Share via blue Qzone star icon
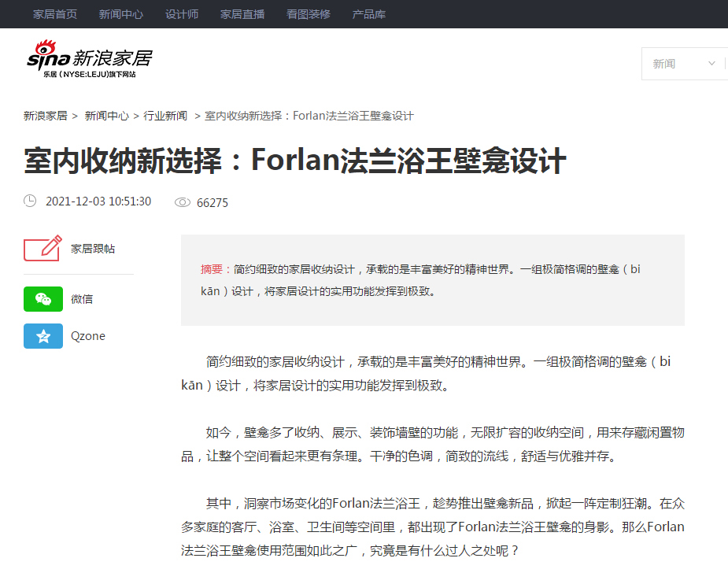The image size is (728, 584). click(43, 336)
